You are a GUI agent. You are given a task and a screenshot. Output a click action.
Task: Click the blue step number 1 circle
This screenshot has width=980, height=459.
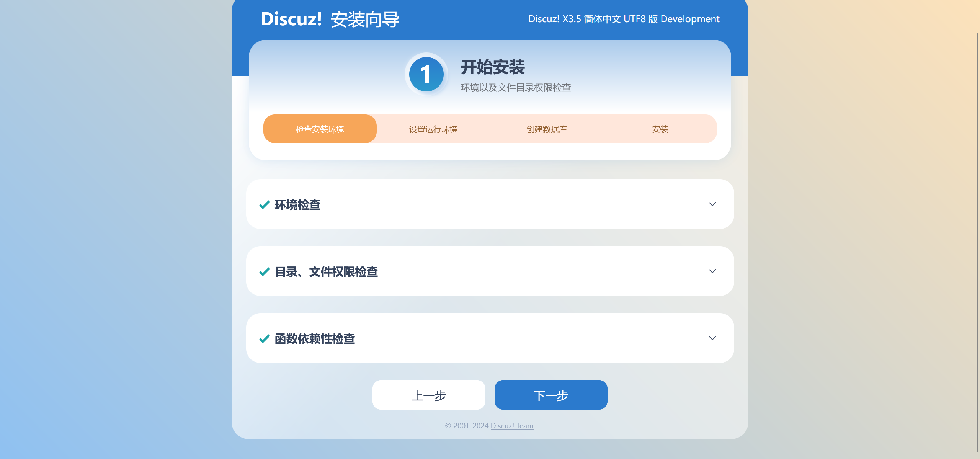pyautogui.click(x=426, y=74)
